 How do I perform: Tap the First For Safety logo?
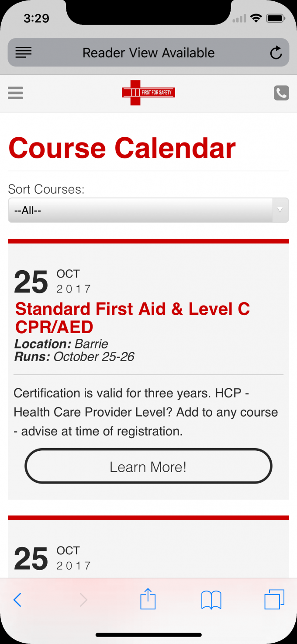tap(148, 93)
